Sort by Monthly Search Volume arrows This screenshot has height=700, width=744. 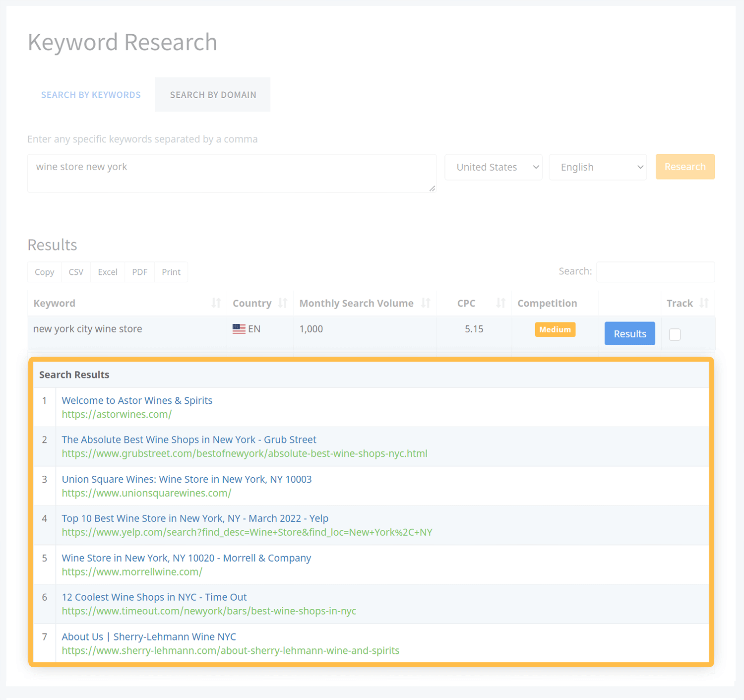pos(426,303)
